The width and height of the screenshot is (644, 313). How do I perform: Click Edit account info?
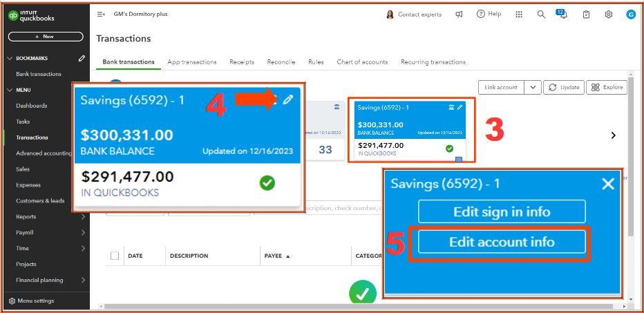tap(502, 242)
